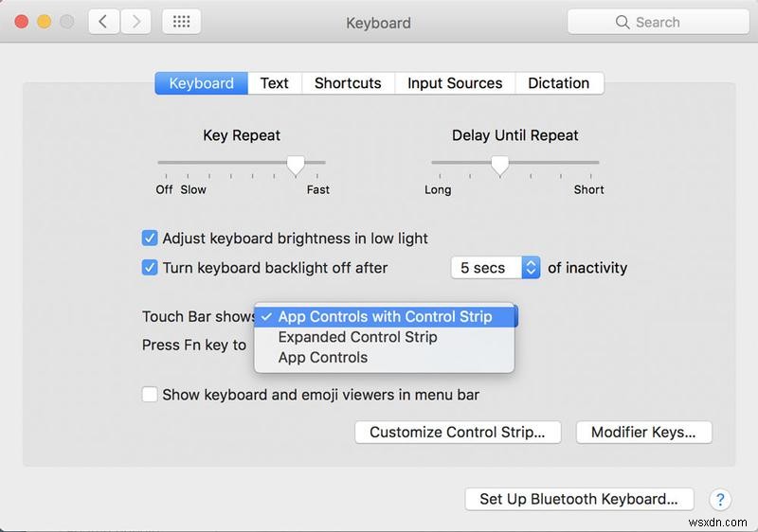Screen dimensions: 758x532
Task: Focus the Search field
Action: coord(658,22)
